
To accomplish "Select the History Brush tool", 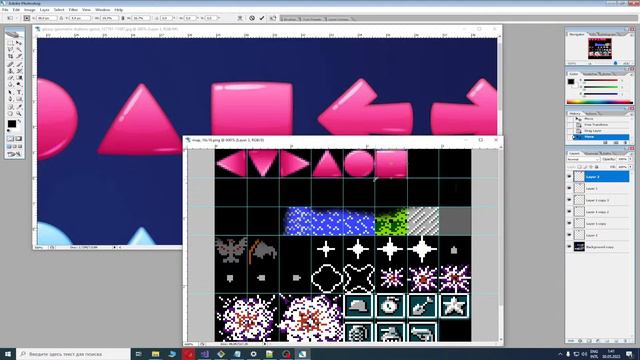I will 19,71.
